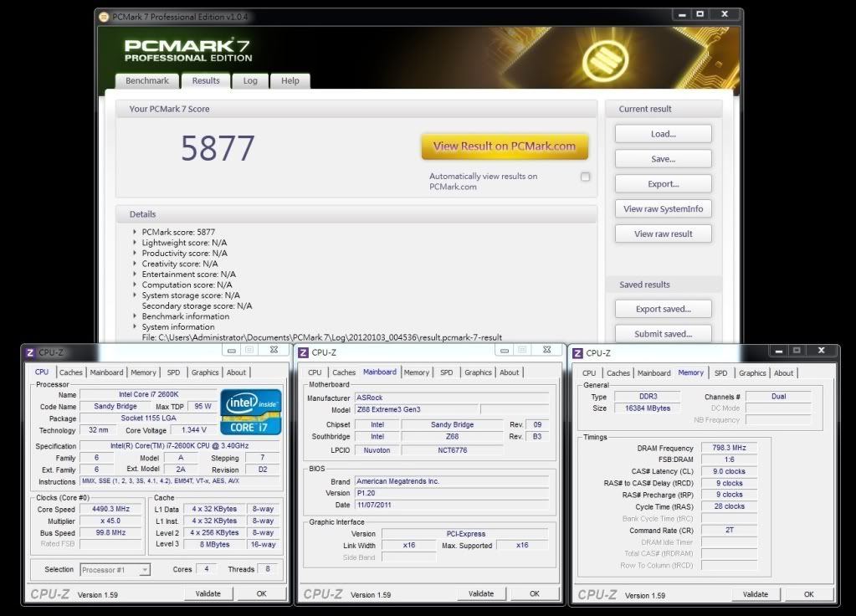Expand the System information row
Screen dimensions: 856x616
(x=134, y=326)
